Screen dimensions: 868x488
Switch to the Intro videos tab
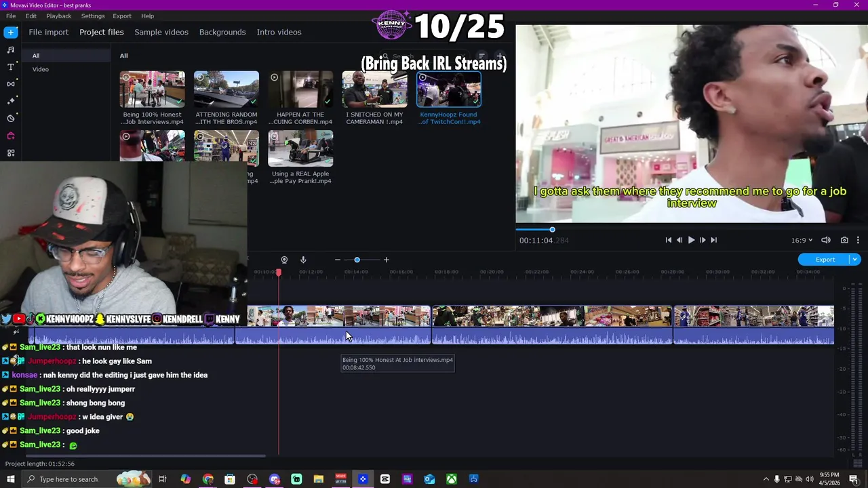(x=279, y=32)
